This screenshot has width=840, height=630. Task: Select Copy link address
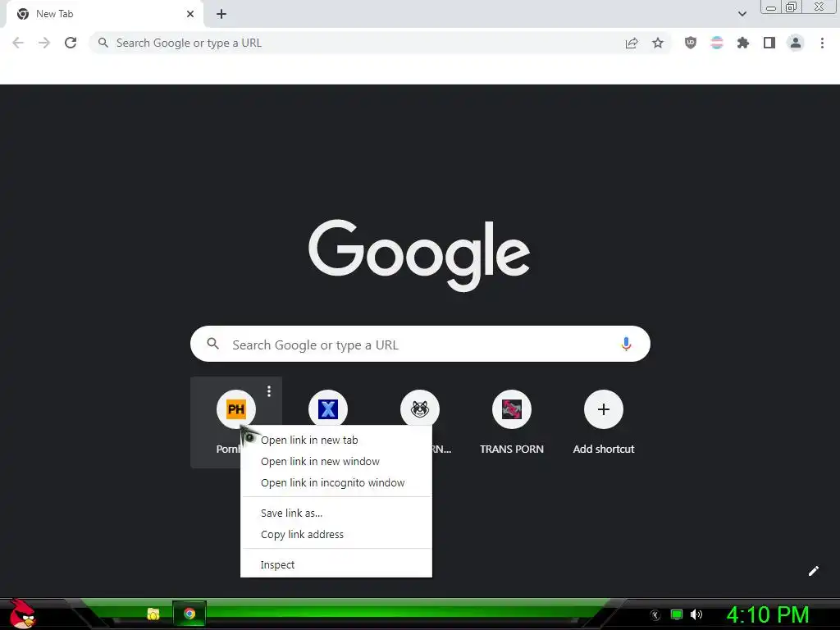tap(336, 534)
